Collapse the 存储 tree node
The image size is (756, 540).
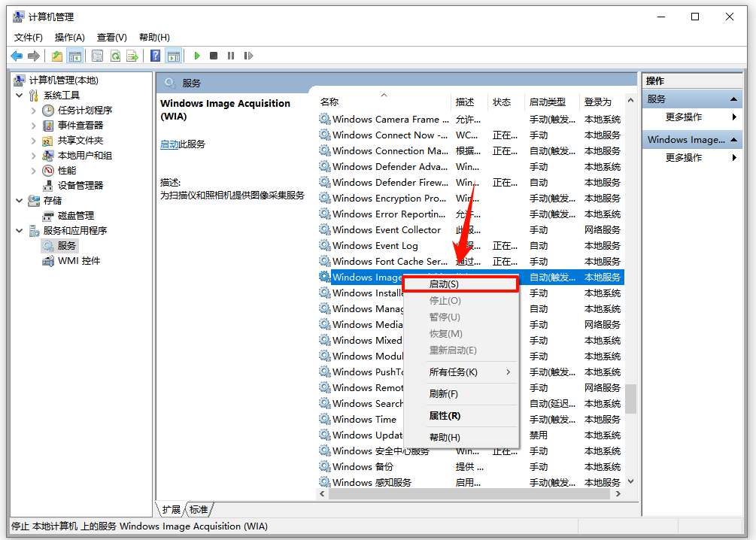pos(20,201)
